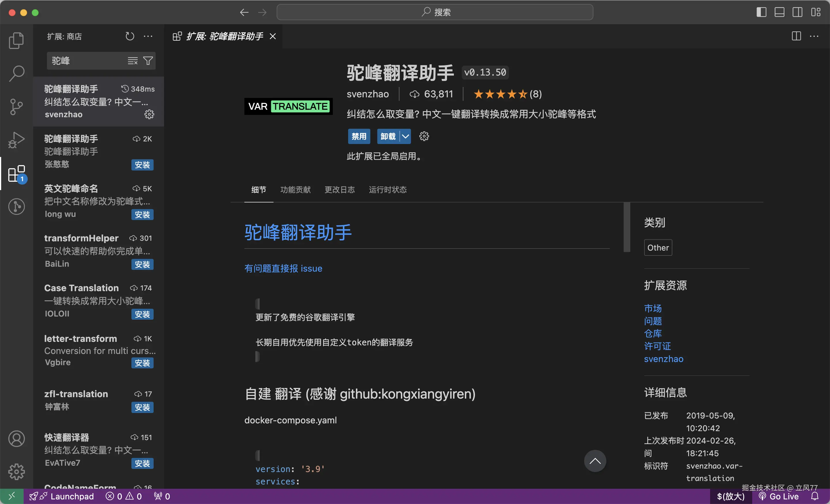This screenshot has height=504, width=830.
Task: Open the 有问题直接报 issue link
Action: coord(283,268)
